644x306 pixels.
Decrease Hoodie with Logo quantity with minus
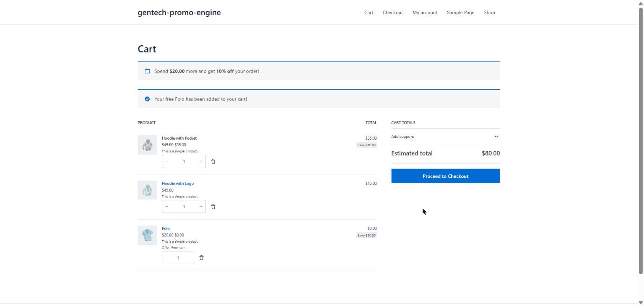point(167,207)
